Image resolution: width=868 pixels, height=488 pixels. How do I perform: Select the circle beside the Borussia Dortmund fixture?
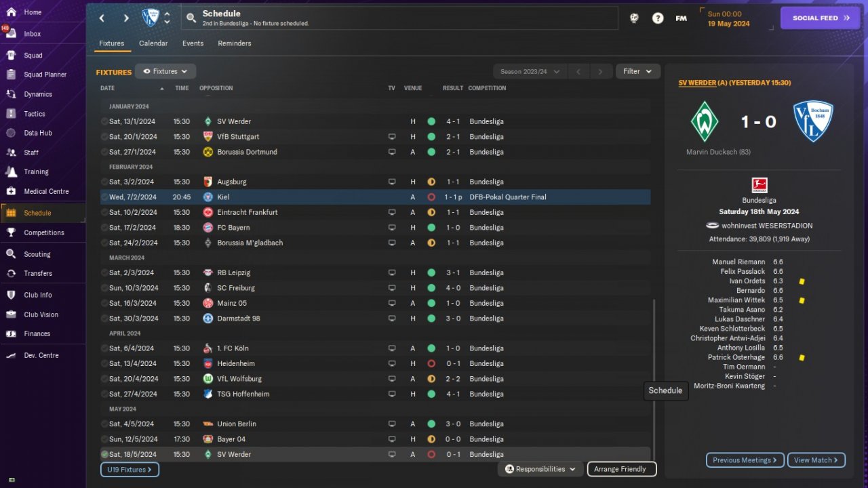coord(104,152)
